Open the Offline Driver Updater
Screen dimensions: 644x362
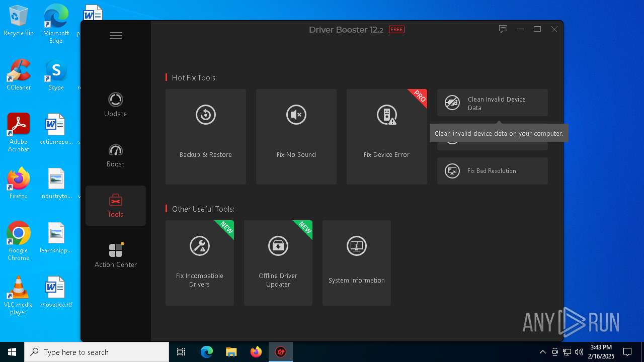tap(278, 263)
